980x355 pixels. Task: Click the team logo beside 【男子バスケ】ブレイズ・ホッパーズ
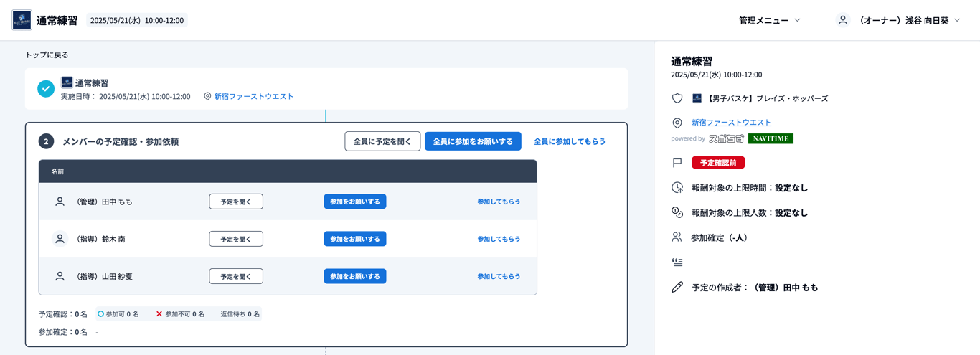pos(697,98)
